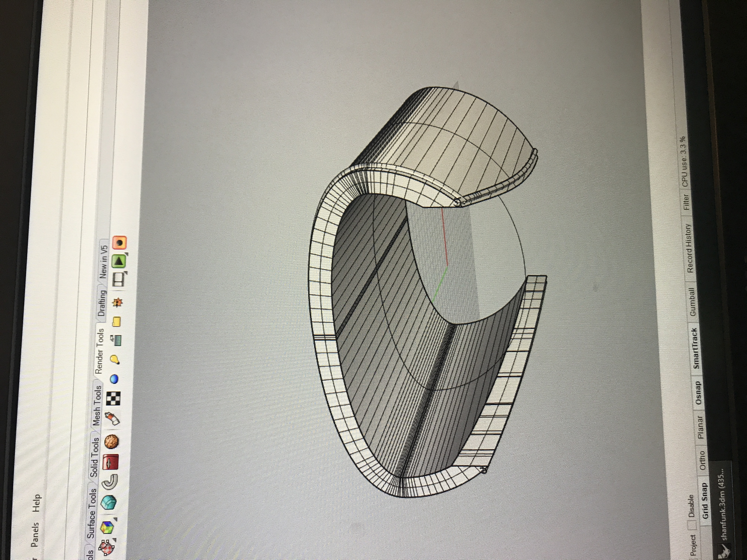Image resolution: width=747 pixels, height=560 pixels.
Task: Click the checkerboard texture mapping icon
Action: [113, 398]
